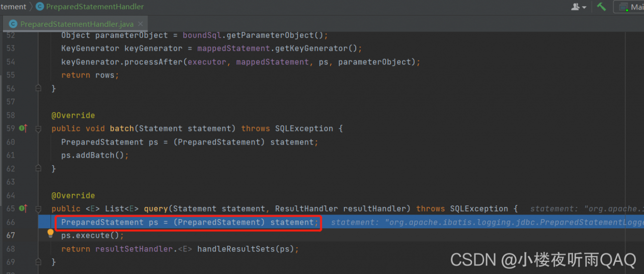Click "resultSetHandler" on line 68
Viewport: 644px width, 274px height.
coord(134,249)
